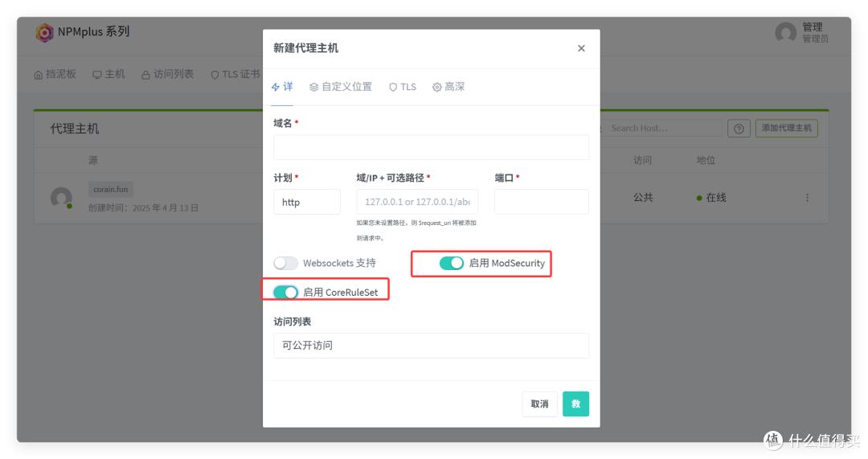
Task: Click the 公共 access text
Action: [x=643, y=198]
